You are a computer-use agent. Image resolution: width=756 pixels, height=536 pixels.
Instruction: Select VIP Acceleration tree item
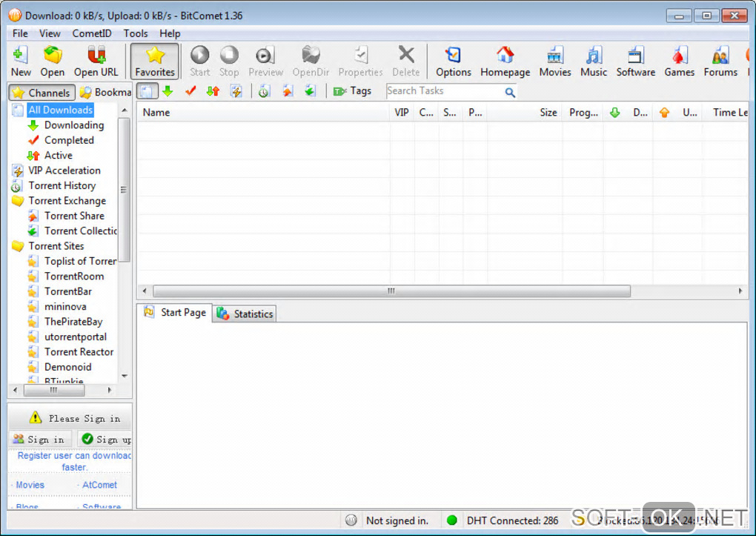tap(64, 171)
